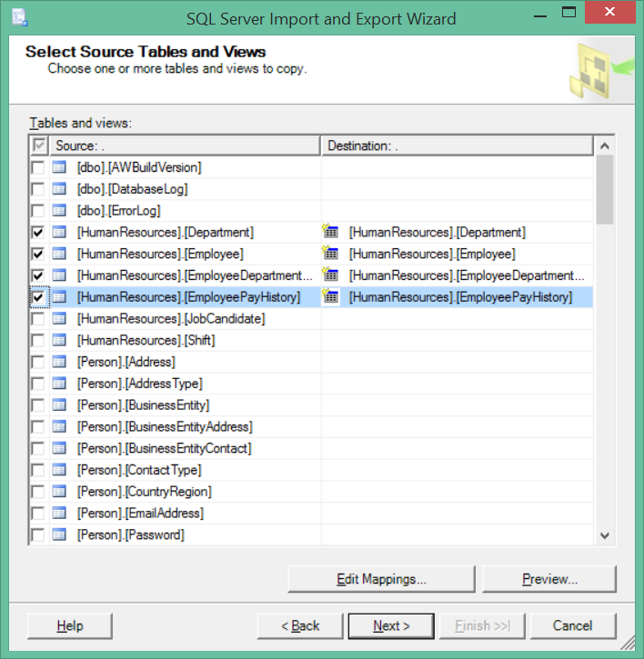
Task: Maximize the wizard window
Action: pyautogui.click(x=569, y=12)
